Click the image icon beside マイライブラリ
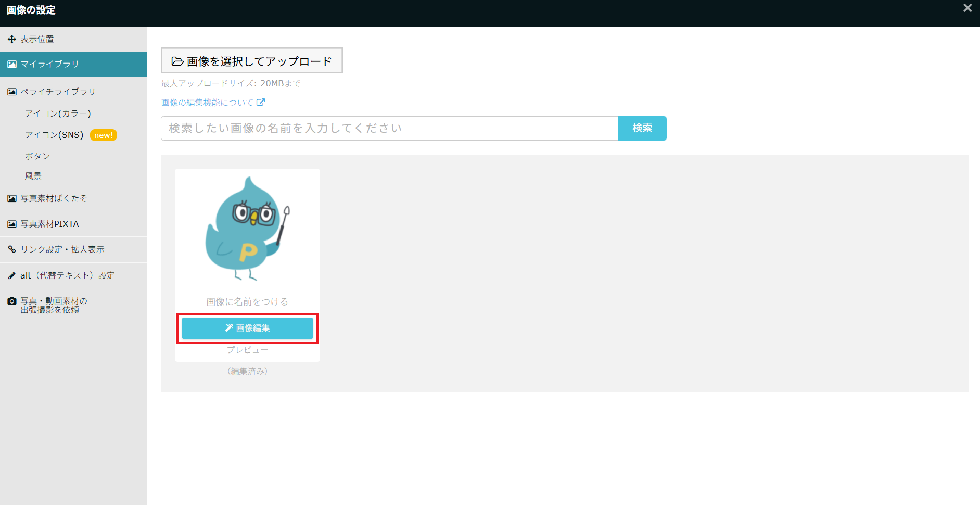Image resolution: width=980 pixels, height=505 pixels. 11,65
